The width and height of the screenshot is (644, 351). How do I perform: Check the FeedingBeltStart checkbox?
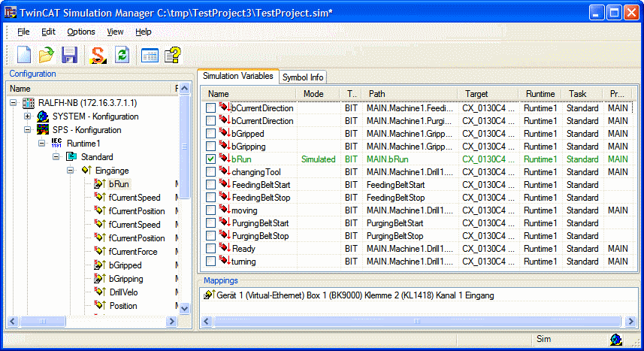210,185
